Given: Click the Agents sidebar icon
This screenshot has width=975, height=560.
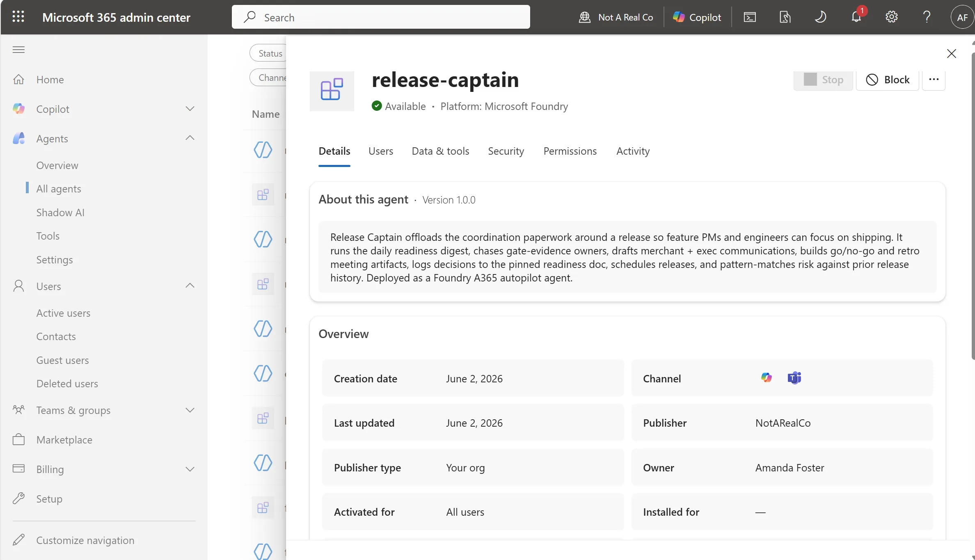Looking at the screenshot, I should coord(19,138).
